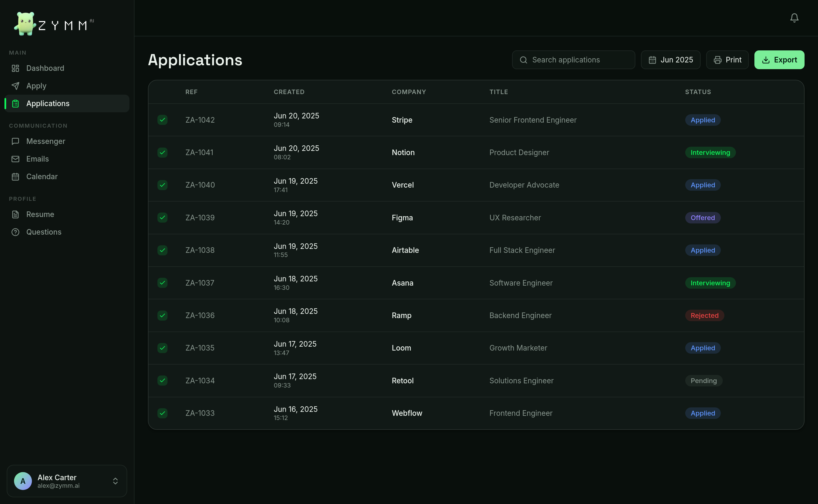The width and height of the screenshot is (818, 504).
Task: Click the Calendar icon in sidebar
Action: click(x=15, y=177)
